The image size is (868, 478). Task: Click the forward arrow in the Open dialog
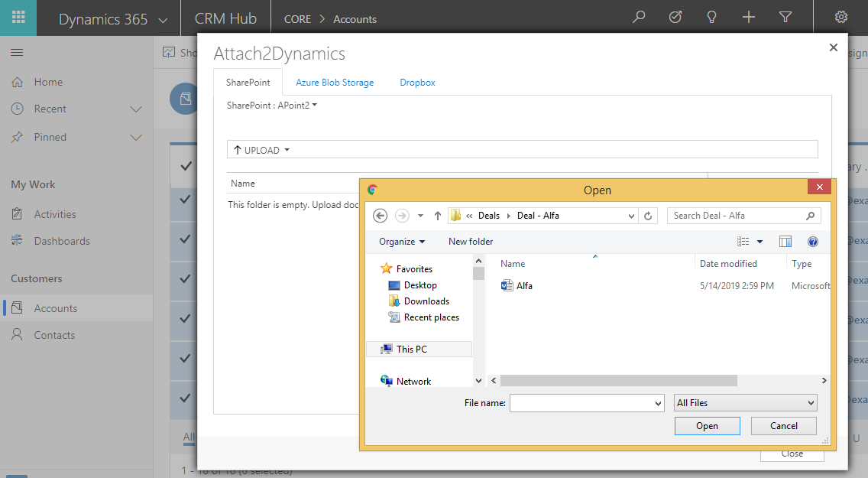coord(402,216)
